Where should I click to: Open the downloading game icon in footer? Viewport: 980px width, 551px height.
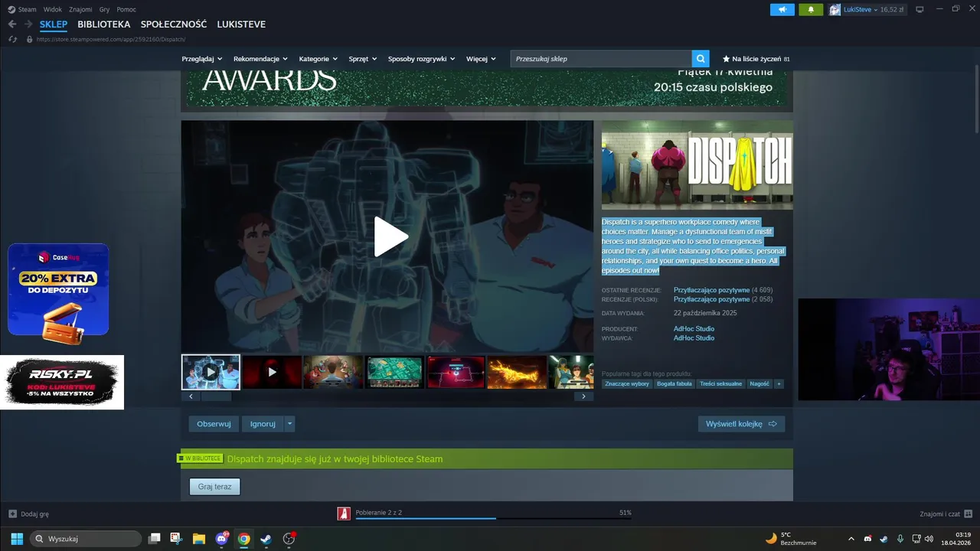(344, 514)
